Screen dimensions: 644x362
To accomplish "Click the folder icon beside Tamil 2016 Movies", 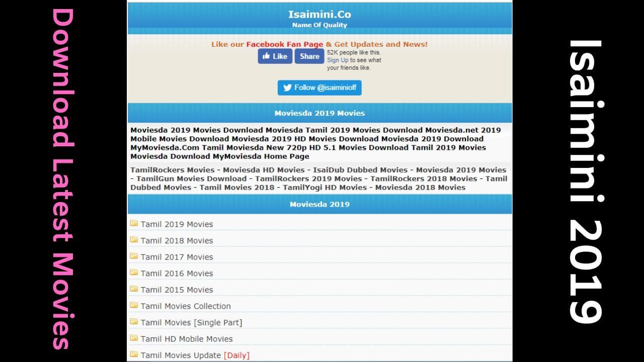I will (134, 273).
